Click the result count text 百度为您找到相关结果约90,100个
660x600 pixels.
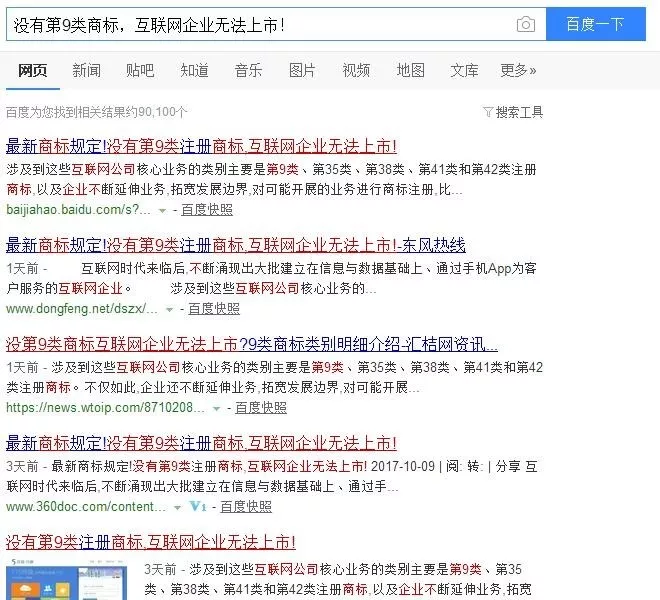pyautogui.click(x=96, y=112)
